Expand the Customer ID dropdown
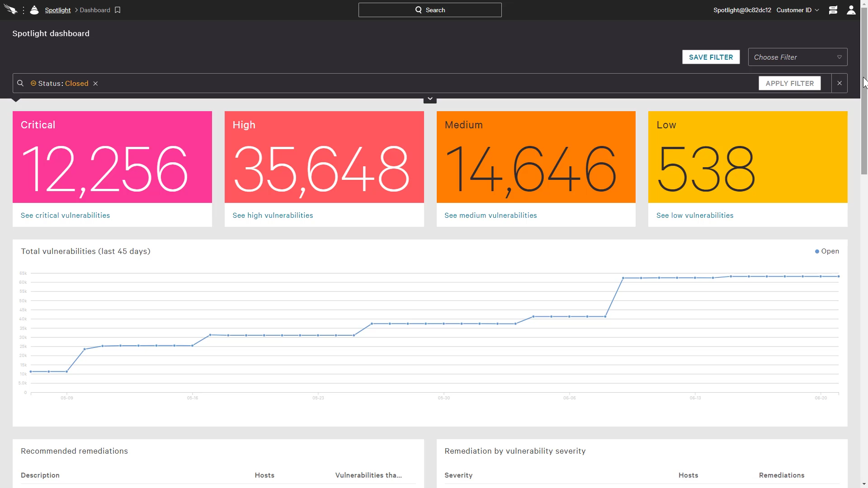 pyautogui.click(x=798, y=10)
